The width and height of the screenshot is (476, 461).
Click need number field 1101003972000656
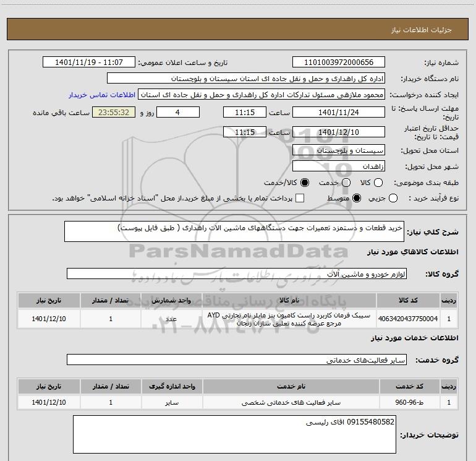pos(339,62)
